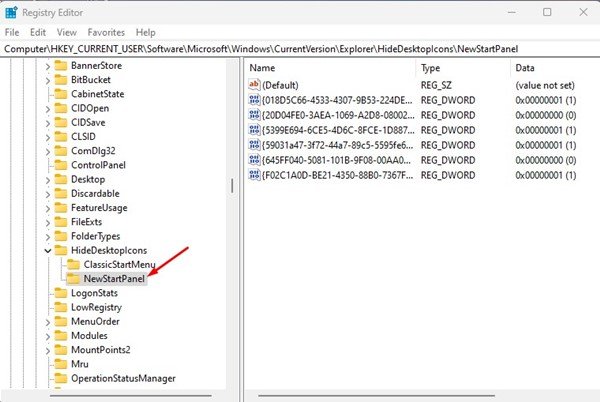Click the REG_SZ type cell
The height and width of the screenshot is (402, 600).
point(436,85)
